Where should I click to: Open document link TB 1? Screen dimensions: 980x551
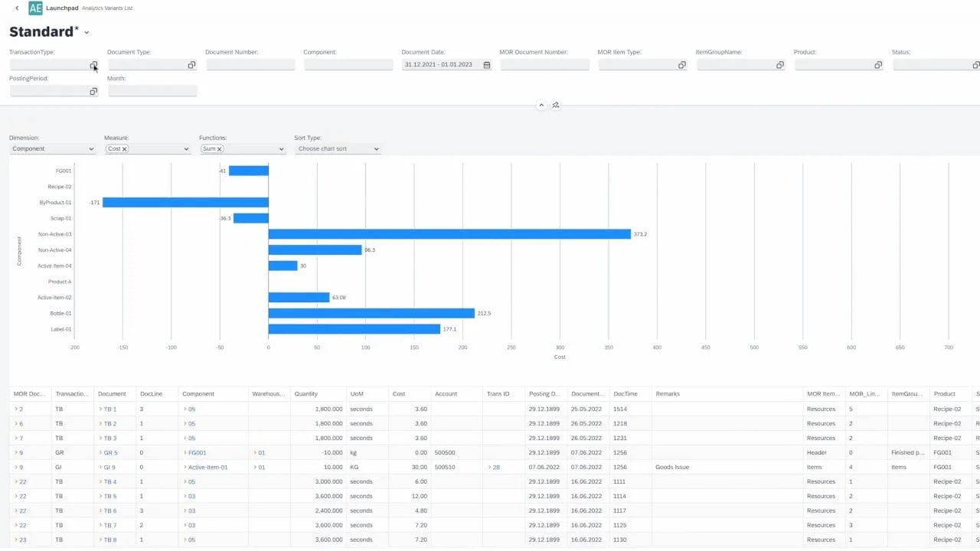click(109, 409)
